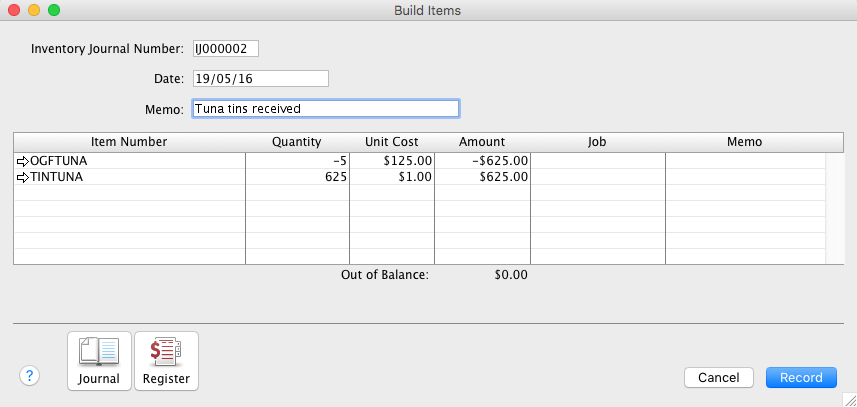857x407 pixels.
Task: Click the arrow icon beside OGFTUNA
Action: (x=24, y=160)
